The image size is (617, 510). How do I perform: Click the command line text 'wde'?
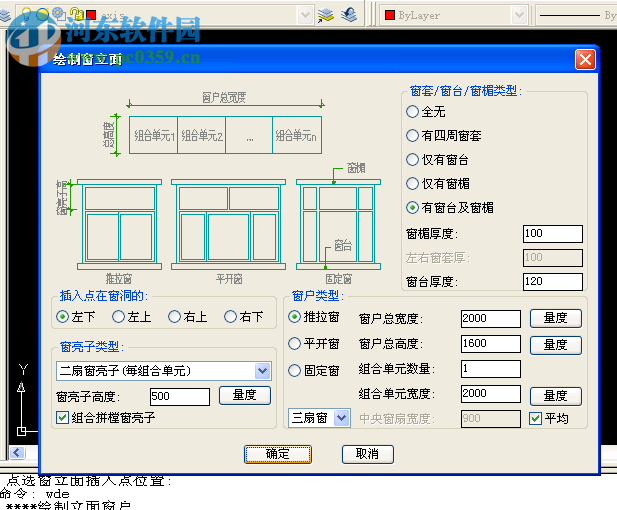[x=57, y=493]
